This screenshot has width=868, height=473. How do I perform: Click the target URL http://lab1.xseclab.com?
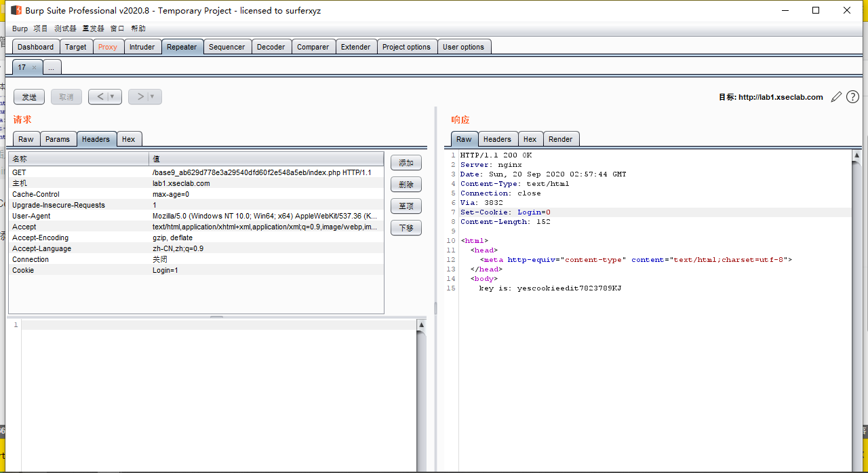tap(781, 97)
